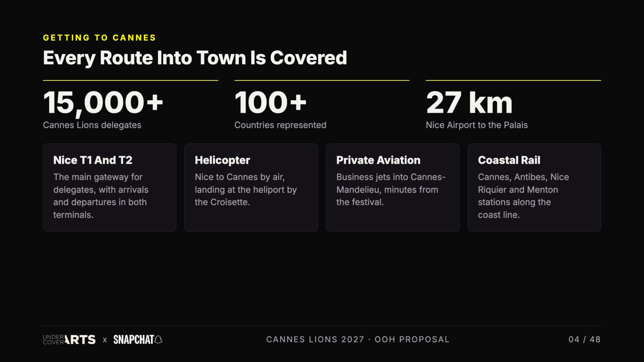Click the Snapchat logo in footer
Viewport: 644px width, 362px height.
(138, 340)
